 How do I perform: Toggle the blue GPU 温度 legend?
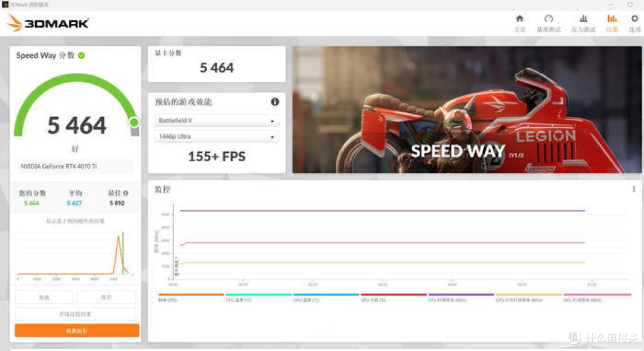[326, 297]
